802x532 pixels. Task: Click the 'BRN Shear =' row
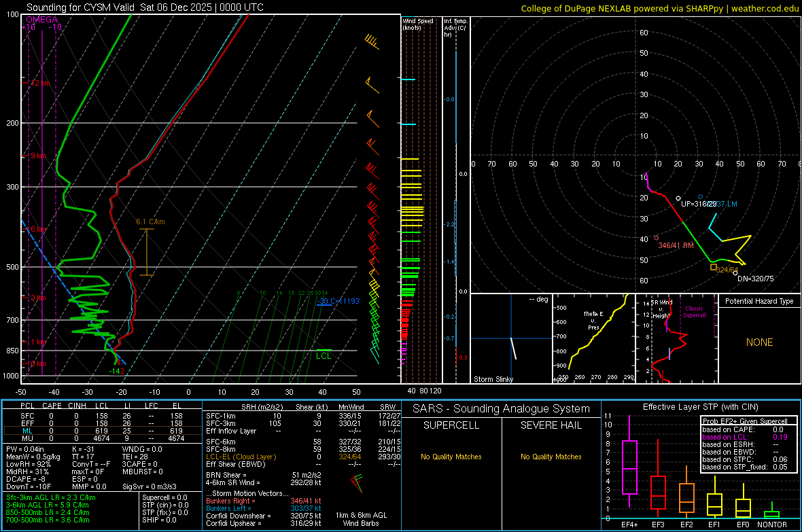coord(264,475)
